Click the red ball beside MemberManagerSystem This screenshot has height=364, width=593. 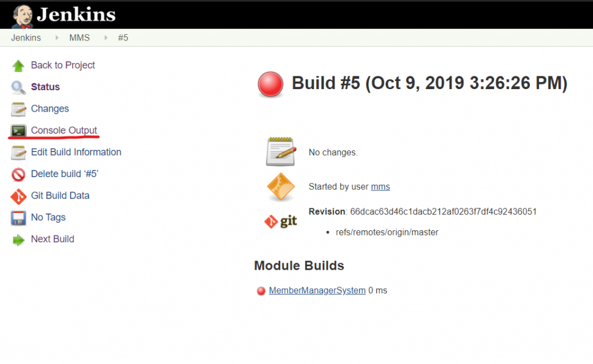[261, 291]
